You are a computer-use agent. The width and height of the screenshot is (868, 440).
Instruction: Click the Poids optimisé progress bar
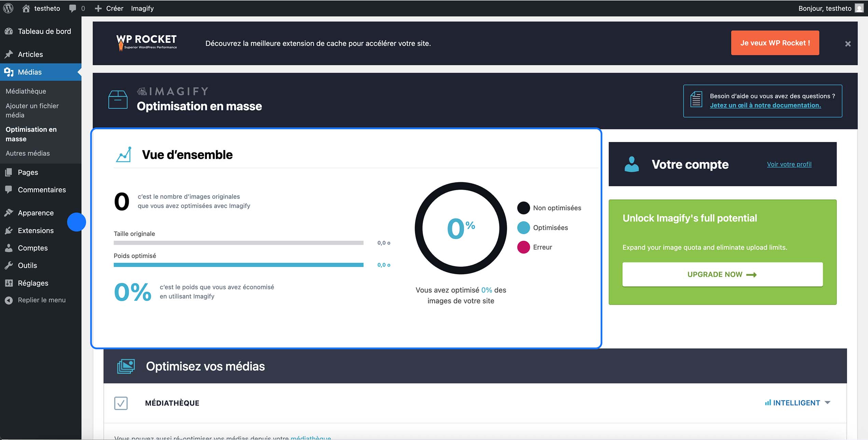coord(238,265)
